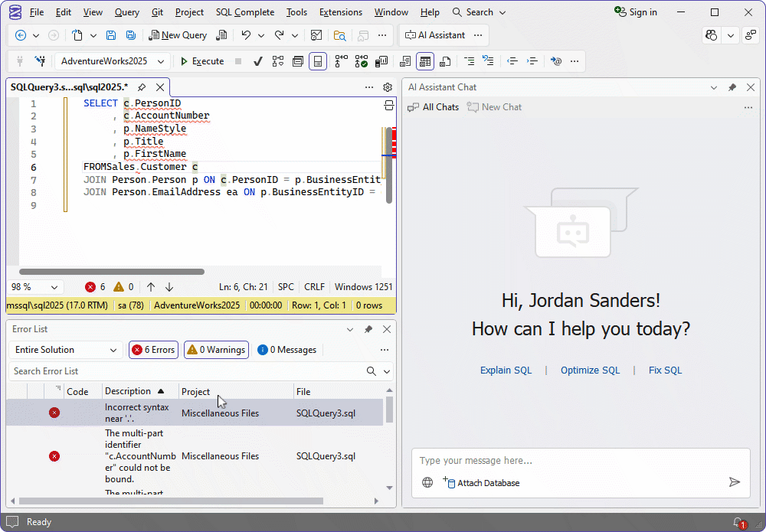Viewport: 766px width, 532px height.
Task: Click the send message arrow icon
Action: click(x=734, y=482)
